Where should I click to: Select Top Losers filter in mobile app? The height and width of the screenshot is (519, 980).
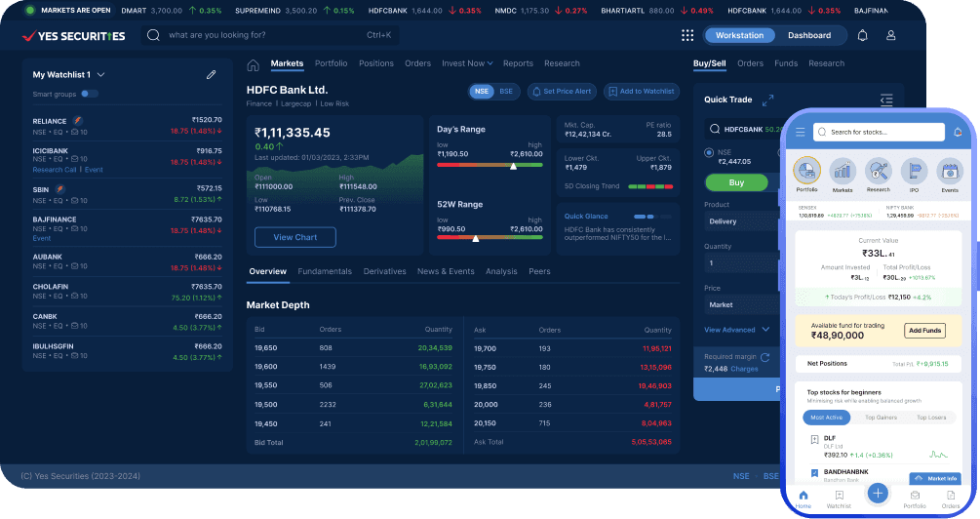(931, 418)
